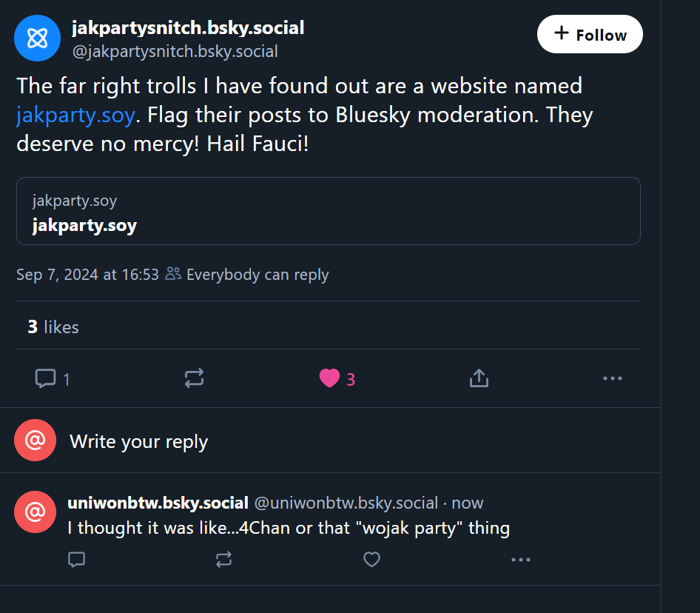
Task: Reply to the main post via comment icon
Action: [x=46, y=379]
